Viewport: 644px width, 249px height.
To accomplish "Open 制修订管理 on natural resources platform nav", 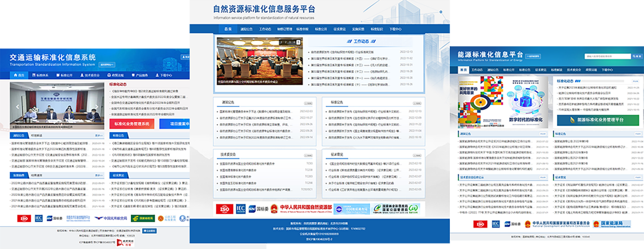I will coord(284,29).
